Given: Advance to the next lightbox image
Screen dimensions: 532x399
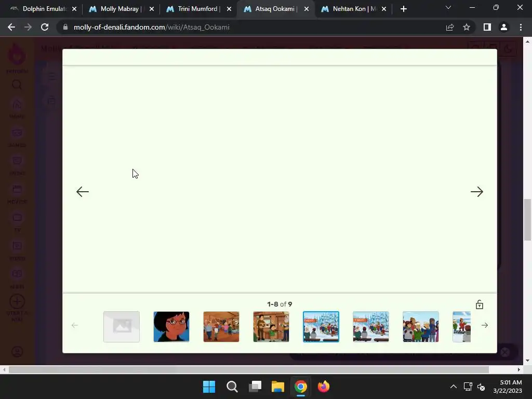Looking at the screenshot, I should pos(477,192).
